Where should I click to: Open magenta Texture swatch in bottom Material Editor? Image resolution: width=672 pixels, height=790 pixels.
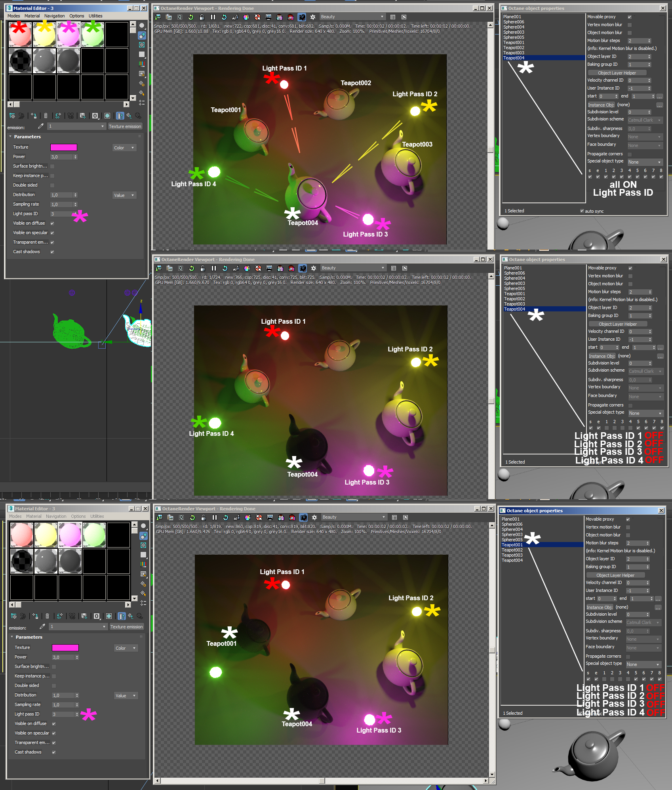click(x=65, y=648)
